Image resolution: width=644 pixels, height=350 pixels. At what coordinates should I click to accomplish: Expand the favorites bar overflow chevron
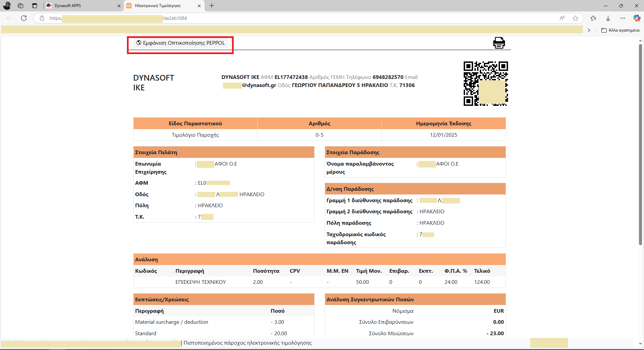click(x=589, y=30)
